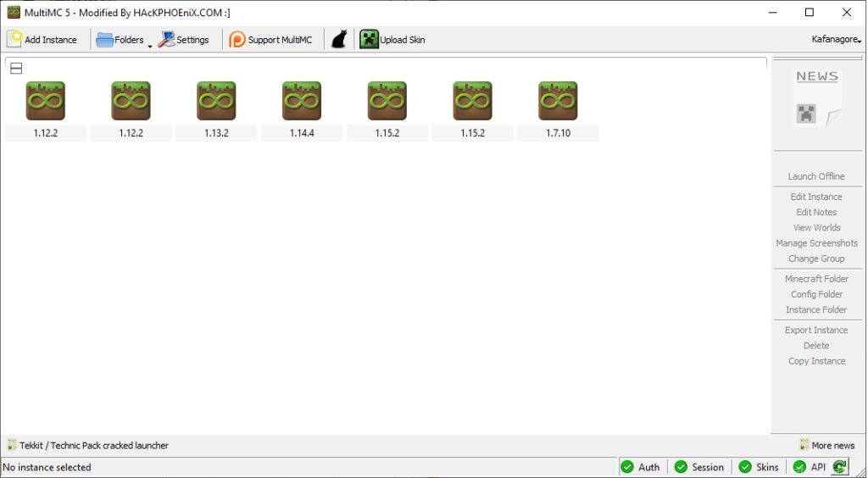Select the 1.12.2 instance next to 1.13.2

(x=131, y=109)
